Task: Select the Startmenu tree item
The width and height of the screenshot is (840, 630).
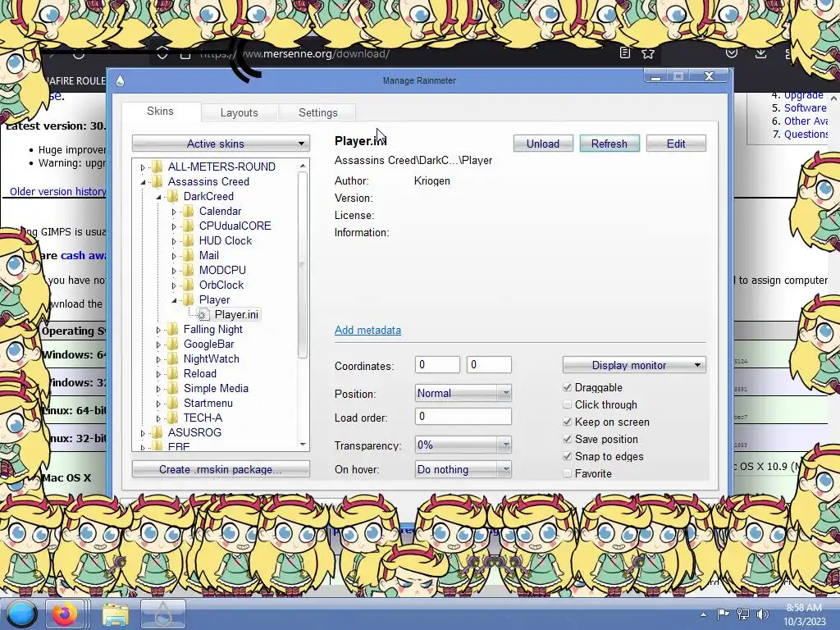Action: (208, 403)
